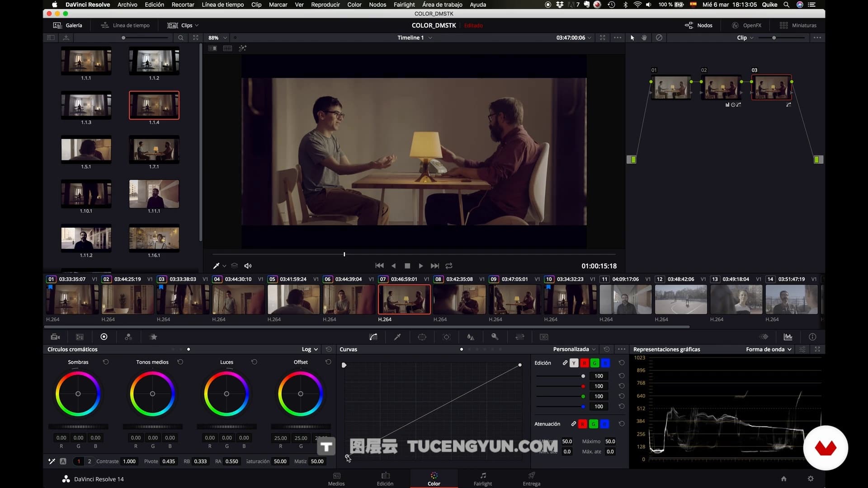Image resolution: width=868 pixels, height=488 pixels.
Task: Open the Timeline 1 dropdown
Action: [x=415, y=38]
